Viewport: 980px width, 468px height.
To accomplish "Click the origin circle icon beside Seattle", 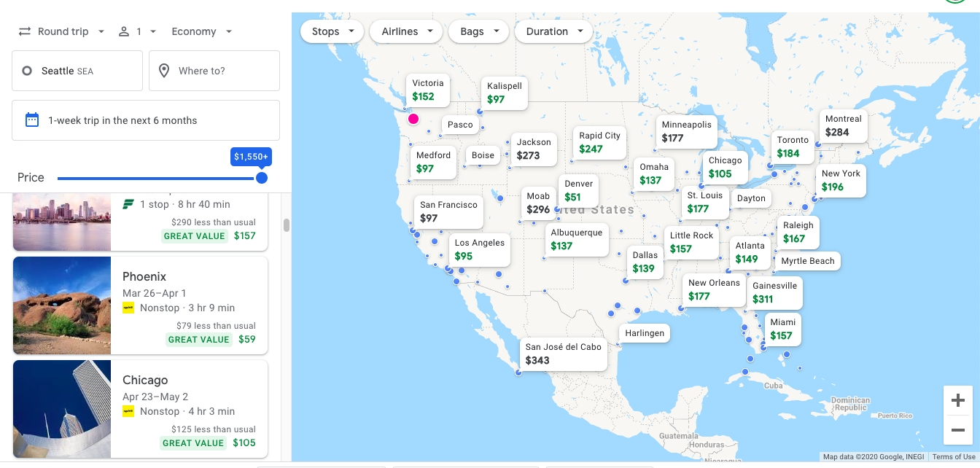I will [x=27, y=71].
